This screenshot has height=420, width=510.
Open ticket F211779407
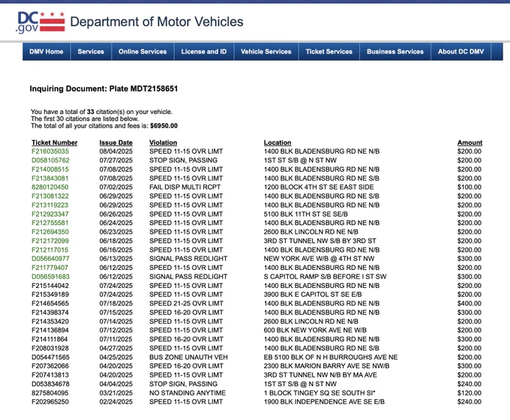point(49,268)
